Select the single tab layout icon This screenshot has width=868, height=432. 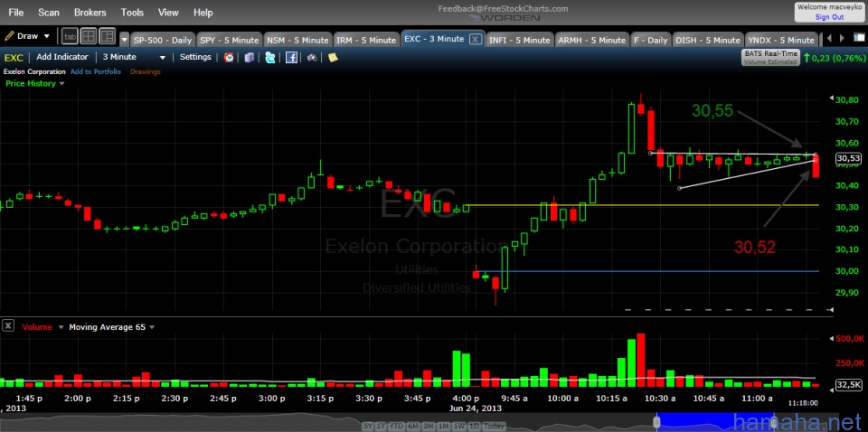point(70,36)
